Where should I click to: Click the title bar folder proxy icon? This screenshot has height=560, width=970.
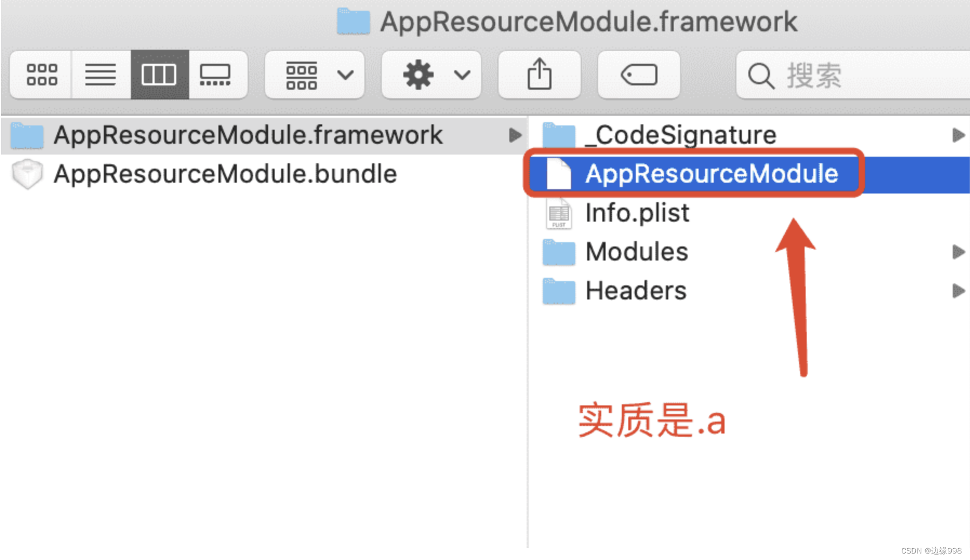click(x=353, y=22)
